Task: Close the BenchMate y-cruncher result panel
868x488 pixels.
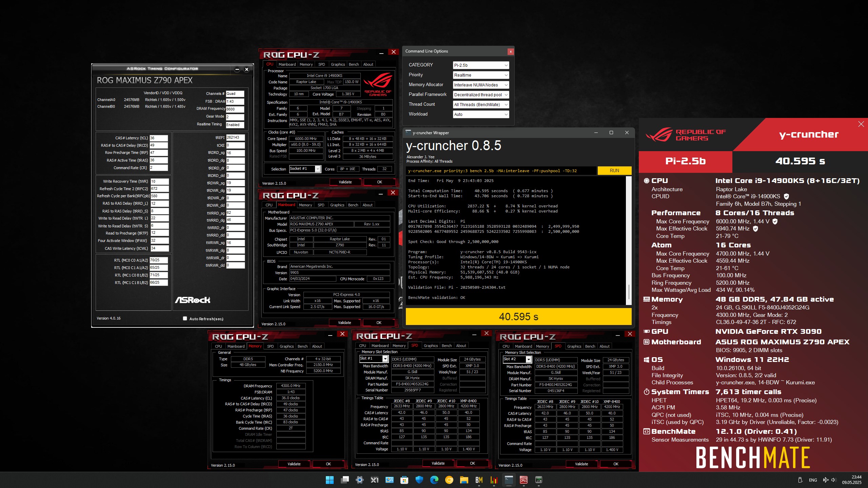Action: [861, 124]
